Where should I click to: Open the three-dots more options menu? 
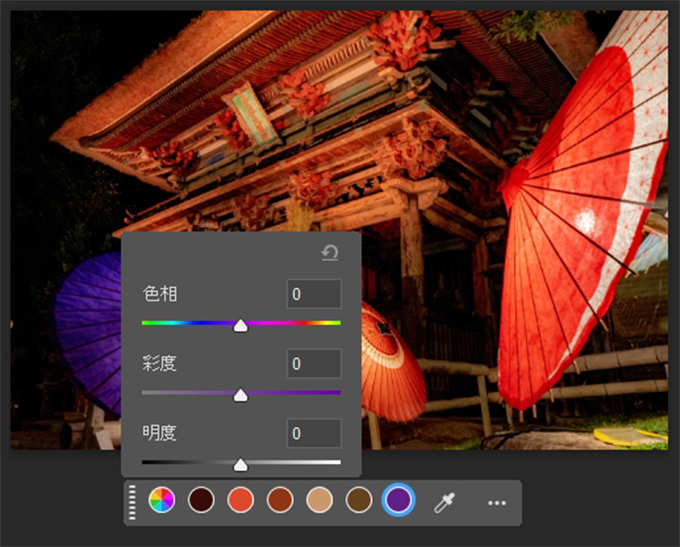tap(497, 503)
